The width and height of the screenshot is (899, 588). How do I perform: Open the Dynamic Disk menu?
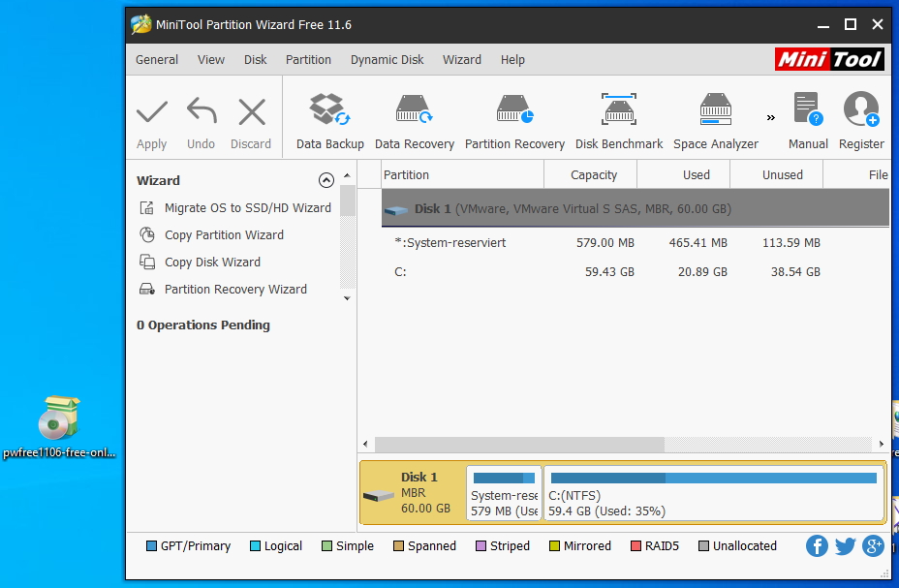point(387,60)
